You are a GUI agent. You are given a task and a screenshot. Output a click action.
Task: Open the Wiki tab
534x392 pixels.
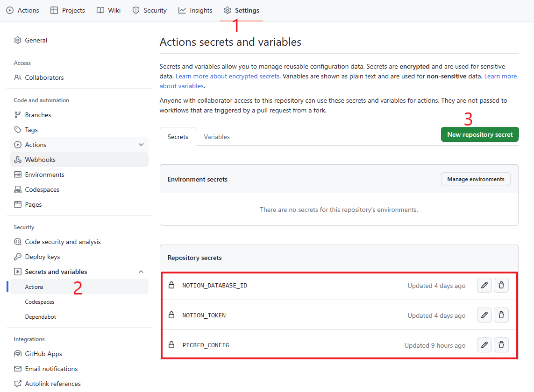click(x=109, y=10)
